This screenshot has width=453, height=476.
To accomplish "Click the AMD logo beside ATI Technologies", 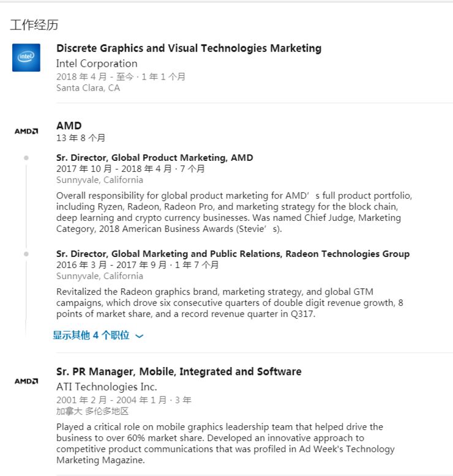I will 26,381.
